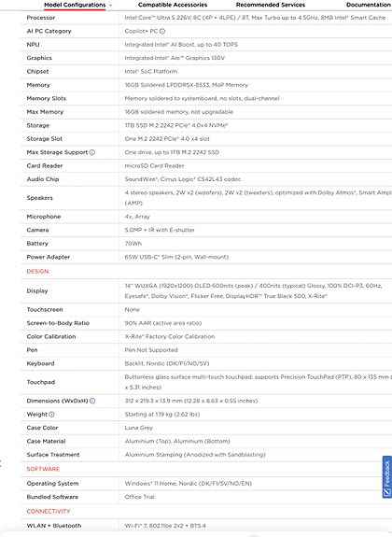Screen dimensions: 392x537
Task: Go to Documentation tab
Action: pyautogui.click(x=369, y=5)
